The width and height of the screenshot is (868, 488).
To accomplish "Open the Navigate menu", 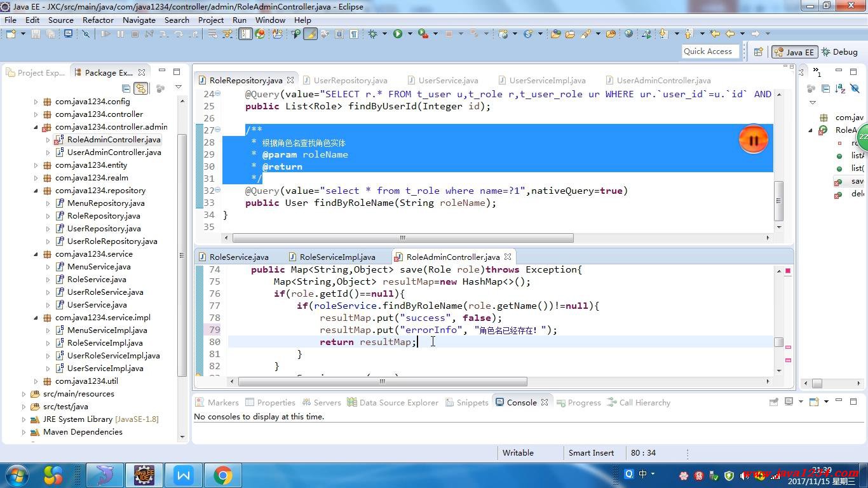I will 139,20.
